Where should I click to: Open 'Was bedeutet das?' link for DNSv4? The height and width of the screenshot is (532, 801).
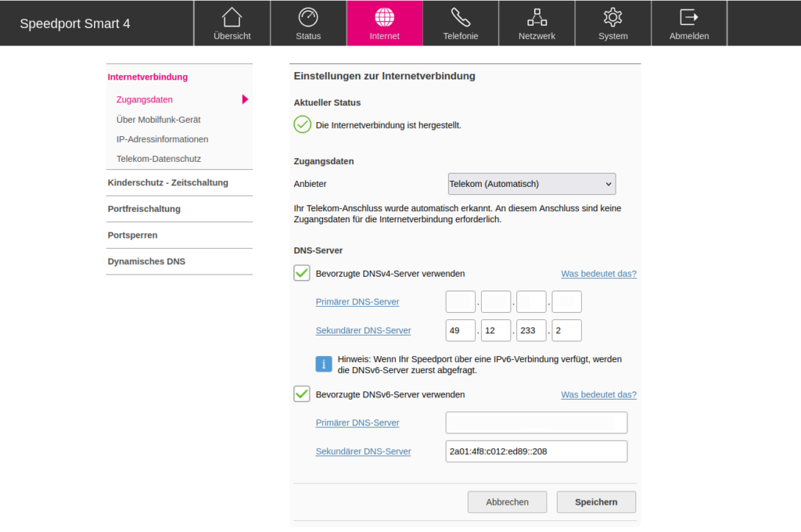tap(598, 274)
